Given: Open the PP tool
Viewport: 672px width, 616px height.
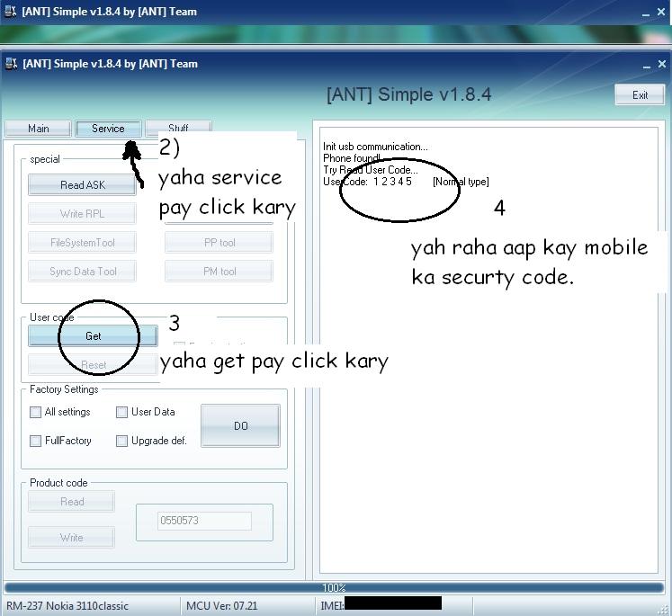Looking at the screenshot, I should click(x=219, y=243).
